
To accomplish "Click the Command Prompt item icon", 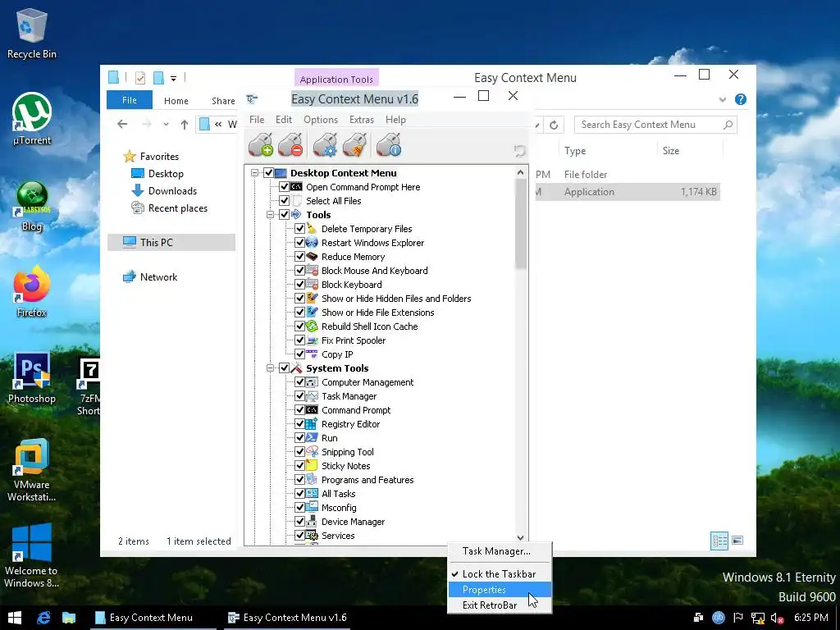I will click(312, 410).
